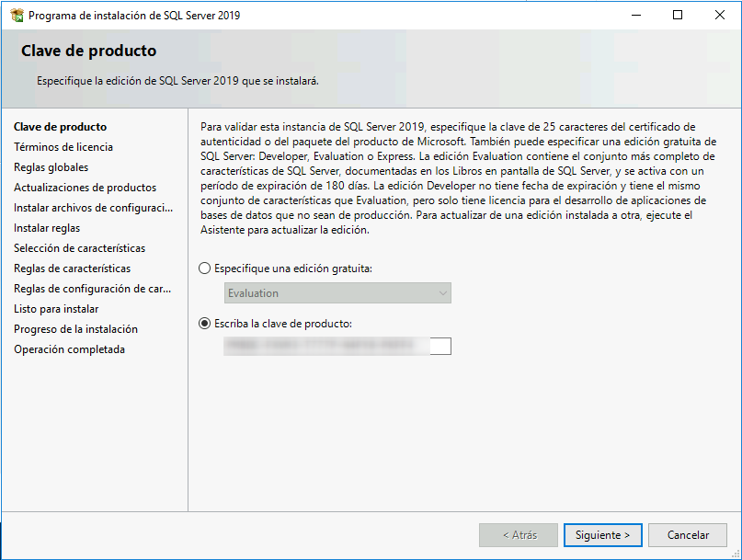Click the Cancelar button
Image resolution: width=742 pixels, height=560 pixels.
(x=688, y=535)
